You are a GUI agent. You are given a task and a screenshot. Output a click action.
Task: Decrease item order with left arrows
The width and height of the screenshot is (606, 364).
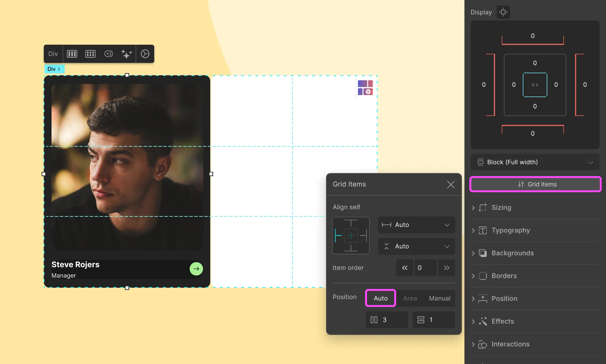(x=405, y=268)
